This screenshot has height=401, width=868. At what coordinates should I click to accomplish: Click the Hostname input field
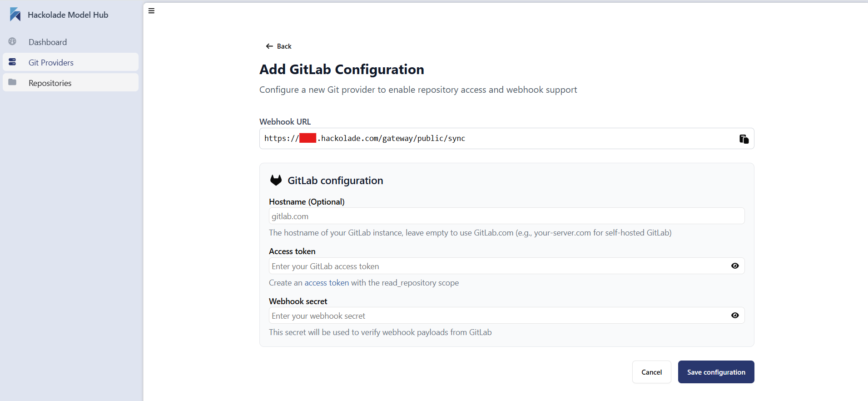pyautogui.click(x=506, y=216)
